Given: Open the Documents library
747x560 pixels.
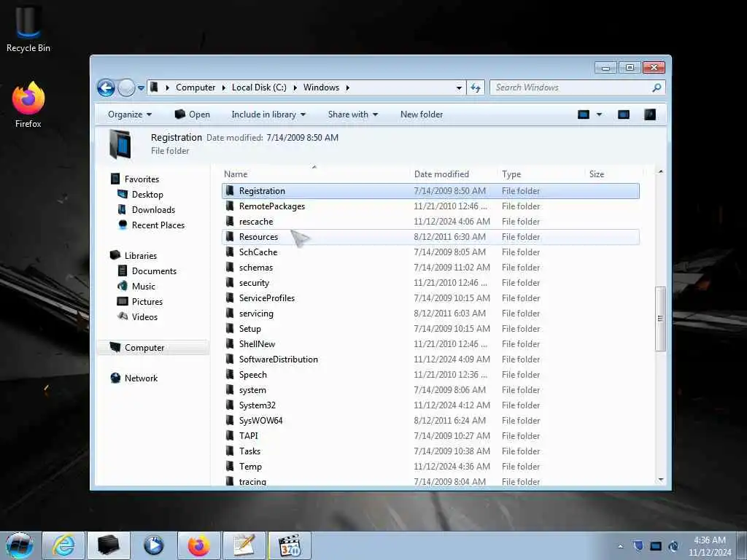Looking at the screenshot, I should [154, 271].
